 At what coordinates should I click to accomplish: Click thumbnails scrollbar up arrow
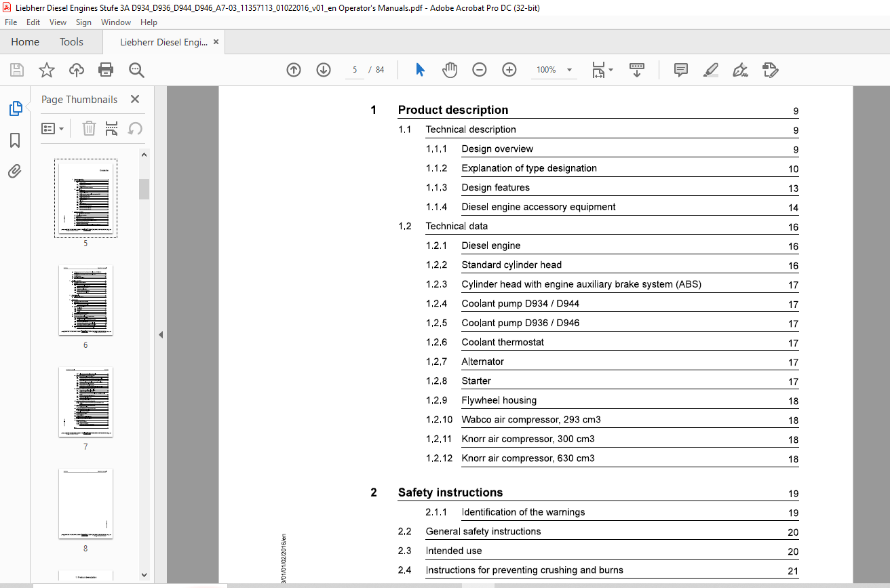(x=144, y=155)
